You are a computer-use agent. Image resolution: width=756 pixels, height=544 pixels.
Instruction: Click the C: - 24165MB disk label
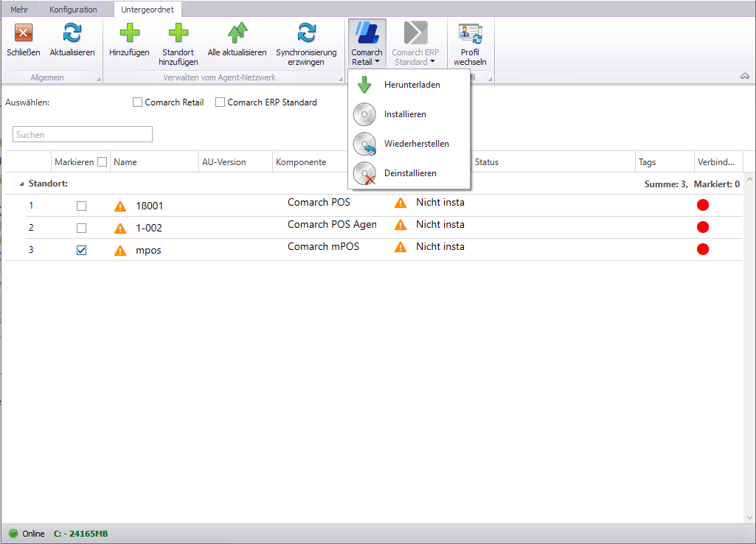pyautogui.click(x=80, y=534)
